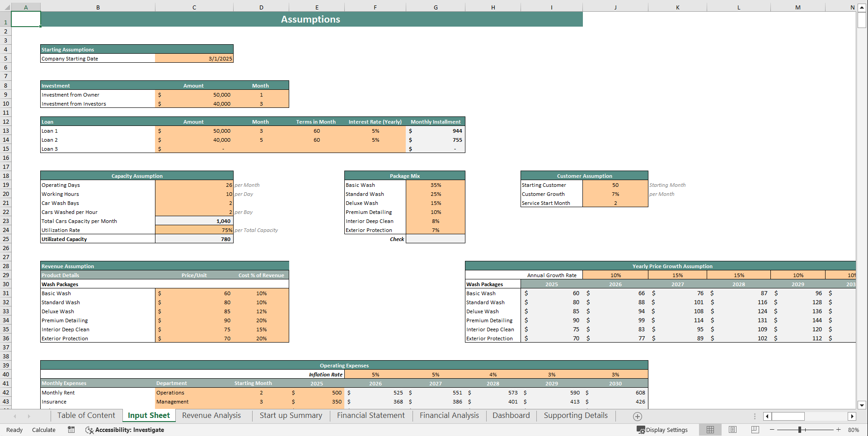868x436 pixels.
Task: Click the zoom slider handle
Action: pos(800,430)
